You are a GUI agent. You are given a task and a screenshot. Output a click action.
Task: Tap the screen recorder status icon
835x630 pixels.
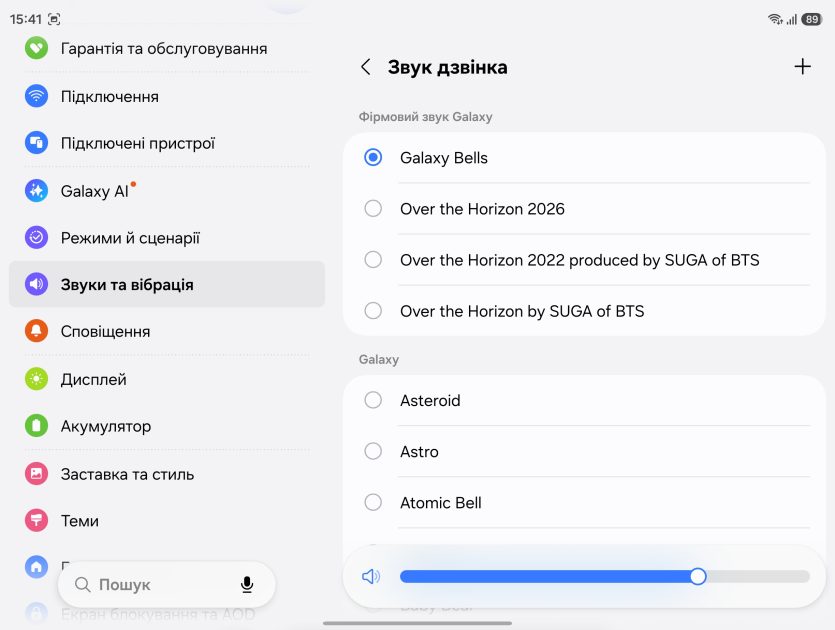tap(54, 19)
